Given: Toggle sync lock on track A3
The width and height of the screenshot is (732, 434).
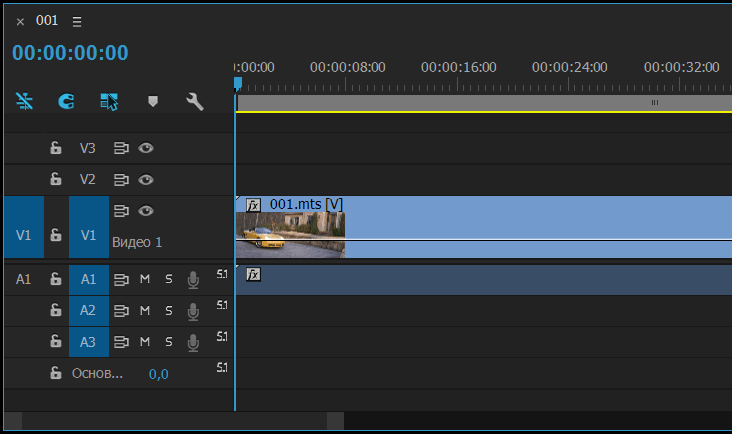Looking at the screenshot, I should (x=121, y=342).
